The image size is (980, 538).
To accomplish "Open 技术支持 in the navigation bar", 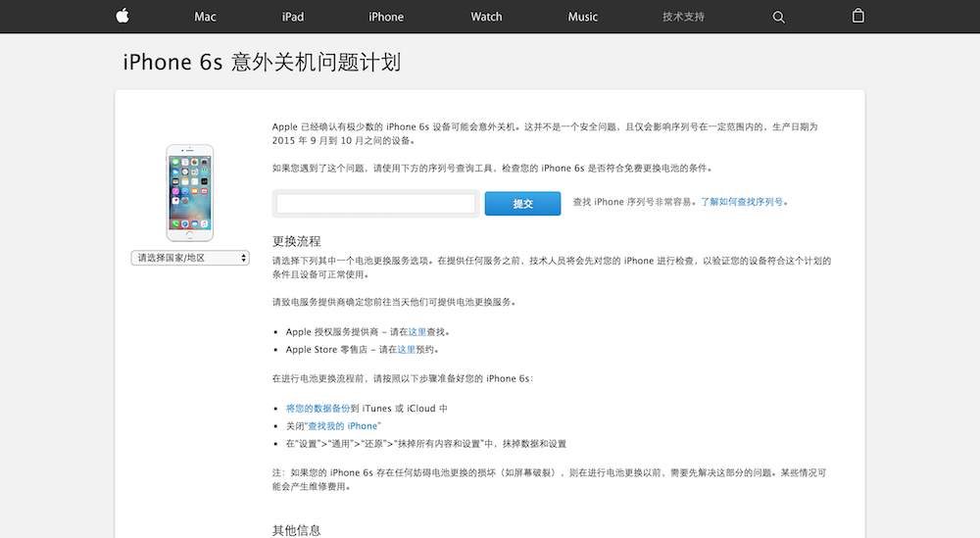I will point(683,17).
